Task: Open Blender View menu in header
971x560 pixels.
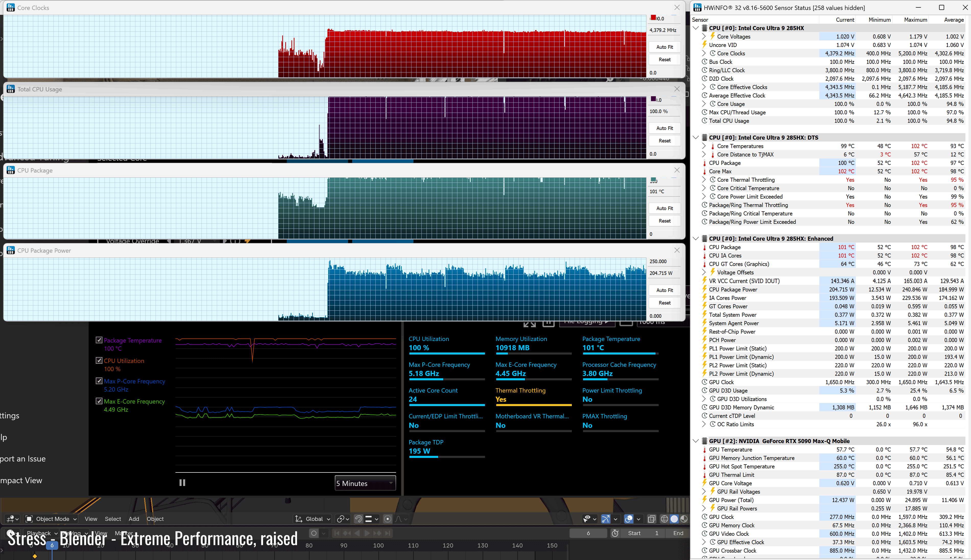Action: 91,519
